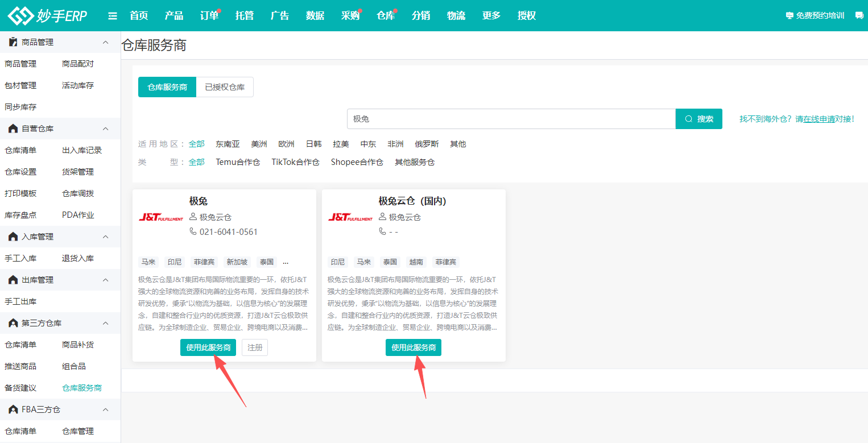The width and height of the screenshot is (868, 443).
Task: Click the phone icon beside 021-6041-0561
Action: click(193, 232)
